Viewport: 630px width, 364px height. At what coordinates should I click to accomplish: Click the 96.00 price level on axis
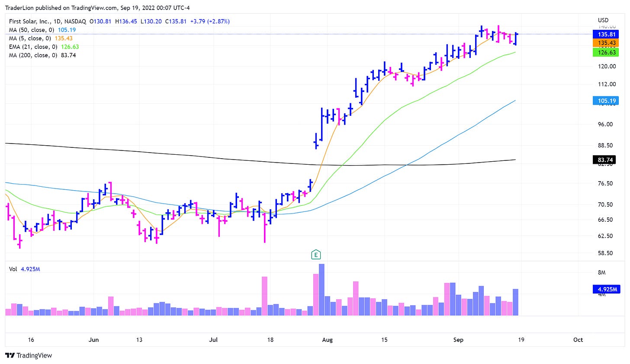click(605, 125)
